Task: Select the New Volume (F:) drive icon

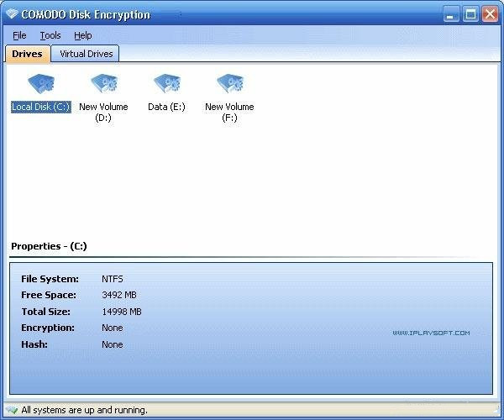Action: click(230, 83)
